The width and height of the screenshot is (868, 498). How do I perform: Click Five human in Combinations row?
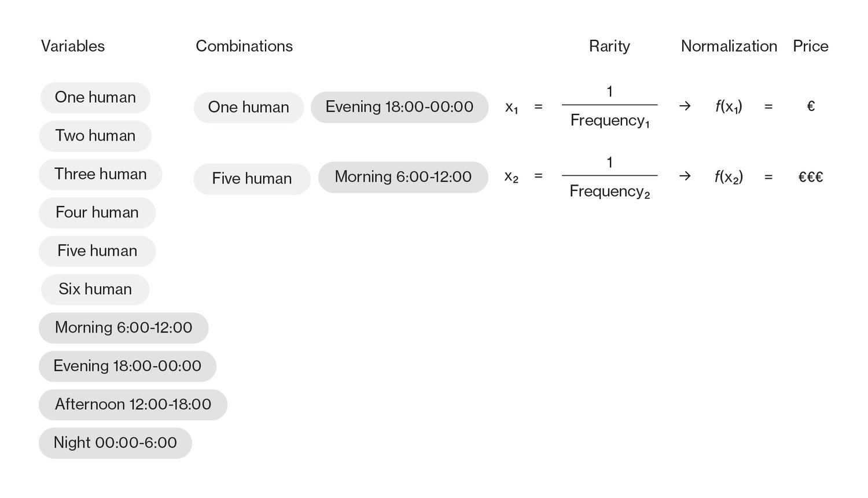pyautogui.click(x=252, y=179)
